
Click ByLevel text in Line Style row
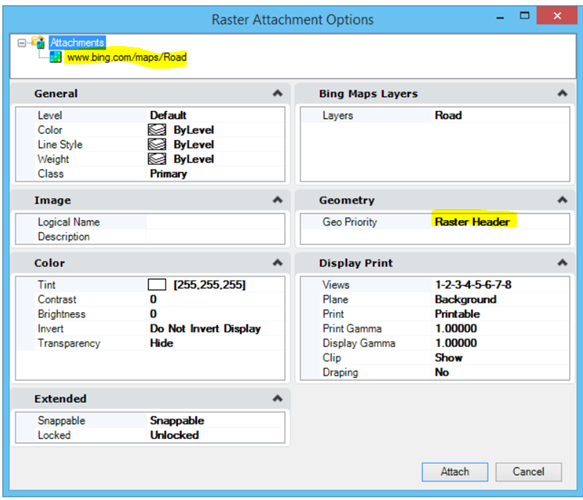(194, 144)
